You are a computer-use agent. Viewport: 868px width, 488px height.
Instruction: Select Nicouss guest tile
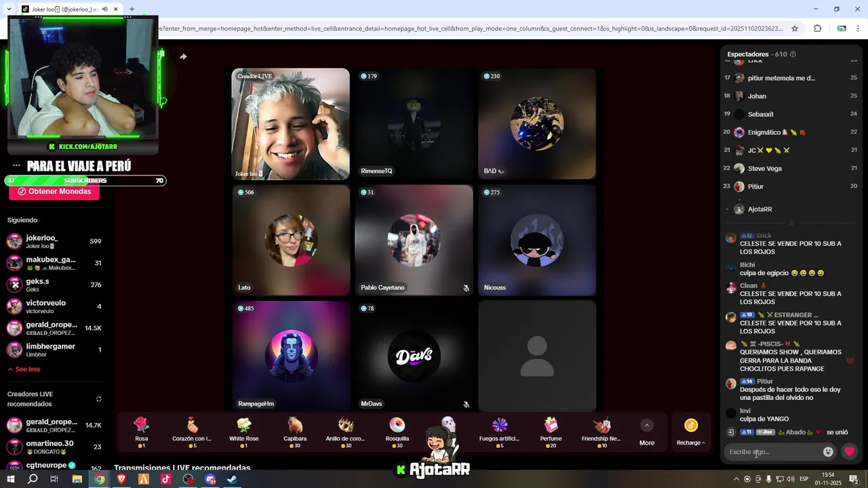pos(537,241)
